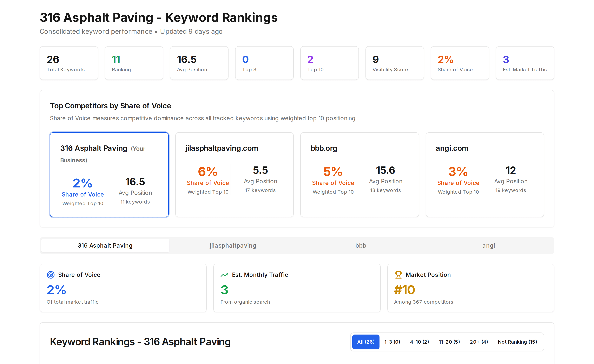The height and width of the screenshot is (364, 594).
Task: Switch to the angi tab
Action: [x=489, y=246]
